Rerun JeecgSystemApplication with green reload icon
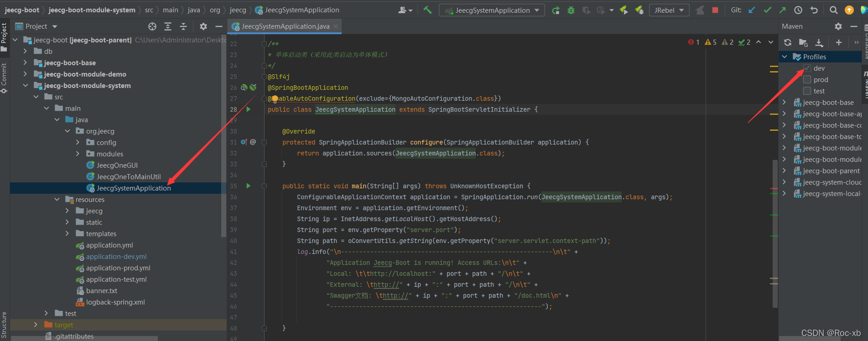This screenshot has width=868, height=341. click(x=556, y=10)
